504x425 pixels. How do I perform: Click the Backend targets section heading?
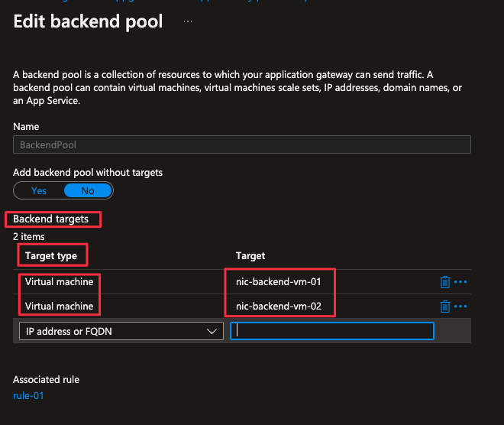click(x=51, y=219)
